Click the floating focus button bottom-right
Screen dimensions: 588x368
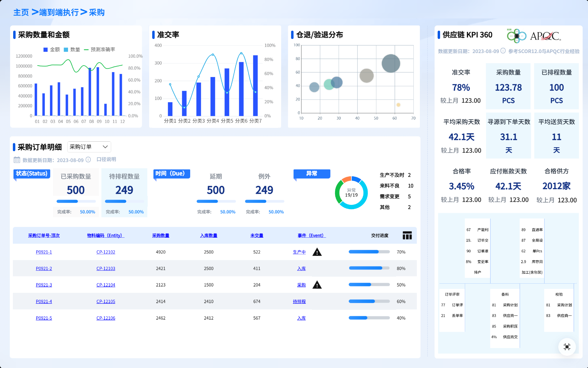point(567,347)
